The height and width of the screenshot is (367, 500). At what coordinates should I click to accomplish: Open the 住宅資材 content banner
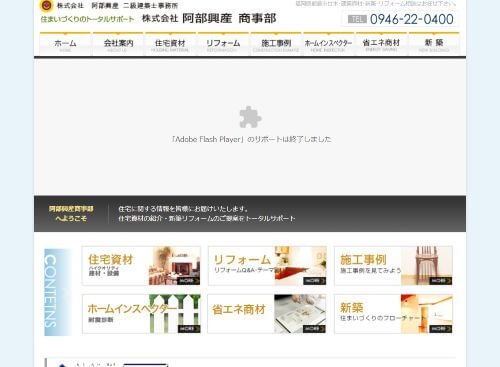141,266
